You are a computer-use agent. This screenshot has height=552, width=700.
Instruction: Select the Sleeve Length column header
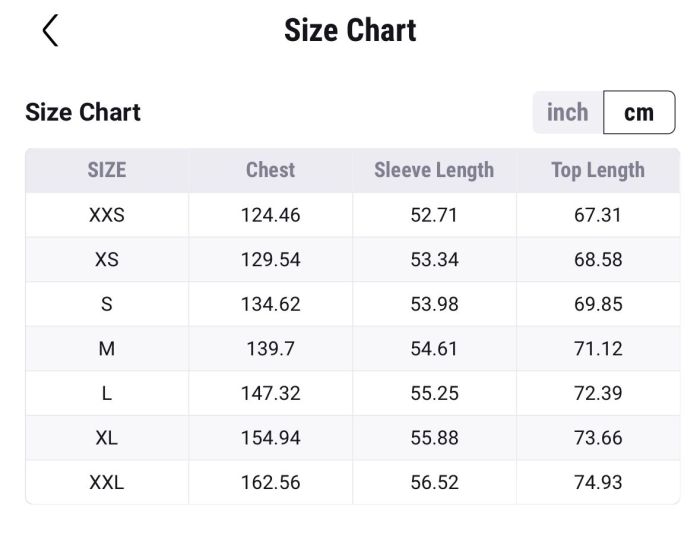click(x=434, y=170)
